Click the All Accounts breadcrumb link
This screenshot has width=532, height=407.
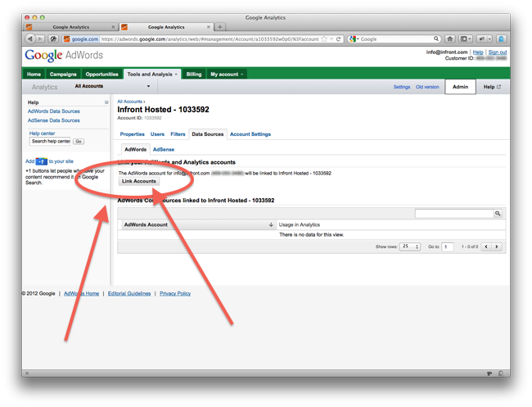pos(129,102)
